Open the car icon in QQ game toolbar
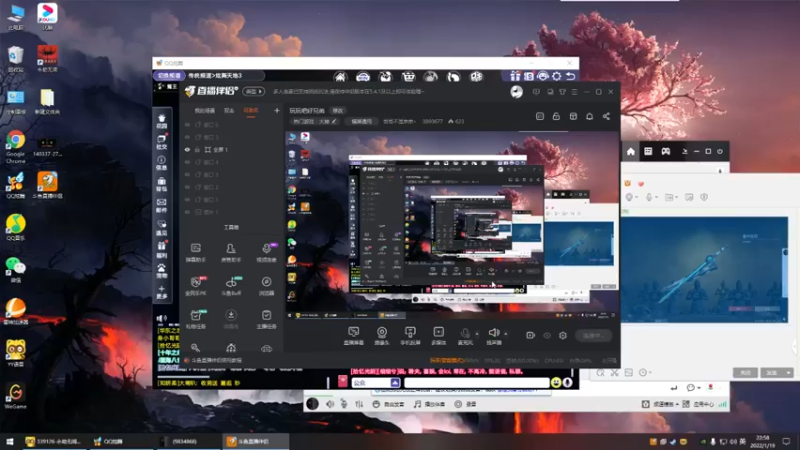Viewport: 800px width, 450px height. (x=363, y=77)
